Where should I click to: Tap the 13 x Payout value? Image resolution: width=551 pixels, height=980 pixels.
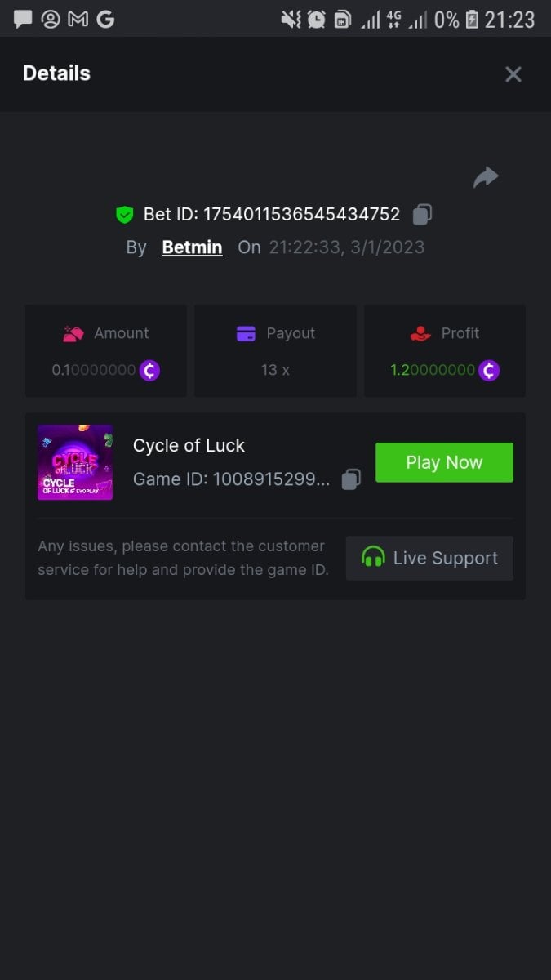pyautogui.click(x=275, y=370)
